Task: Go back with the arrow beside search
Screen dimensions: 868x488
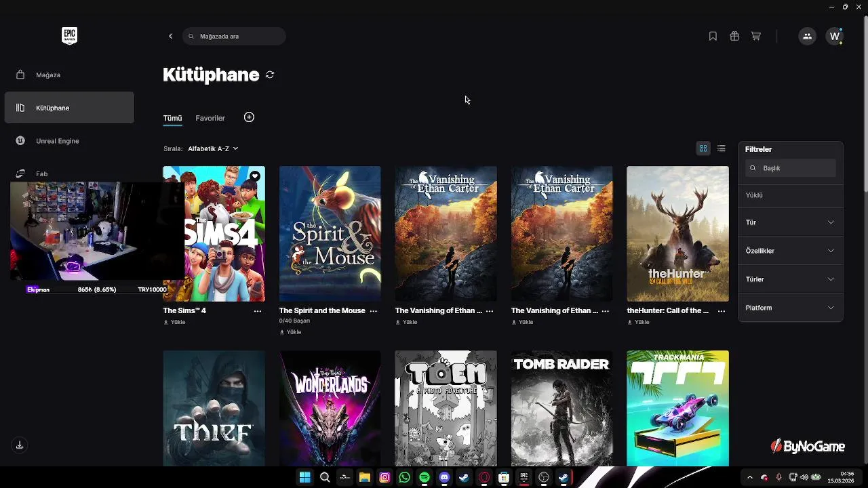Action: pos(170,36)
